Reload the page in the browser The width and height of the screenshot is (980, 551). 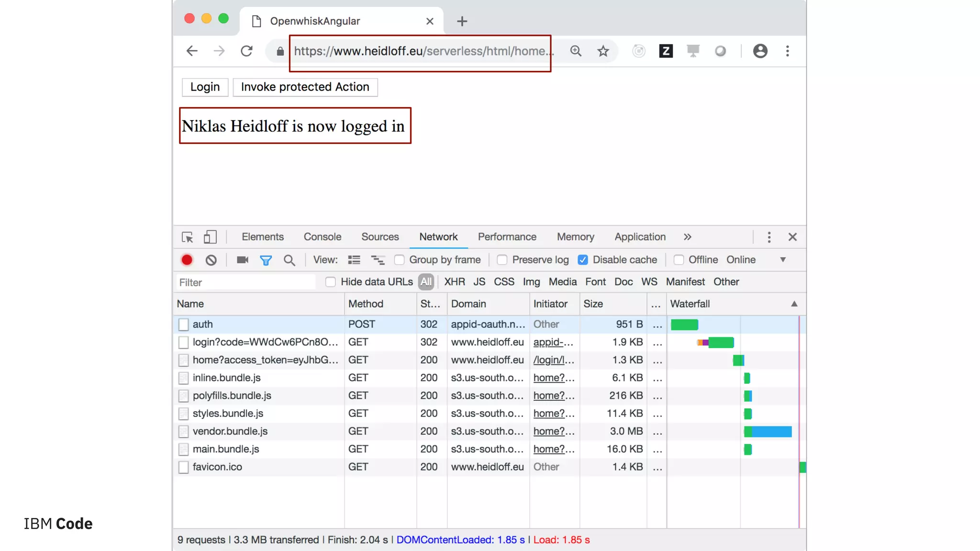click(246, 51)
